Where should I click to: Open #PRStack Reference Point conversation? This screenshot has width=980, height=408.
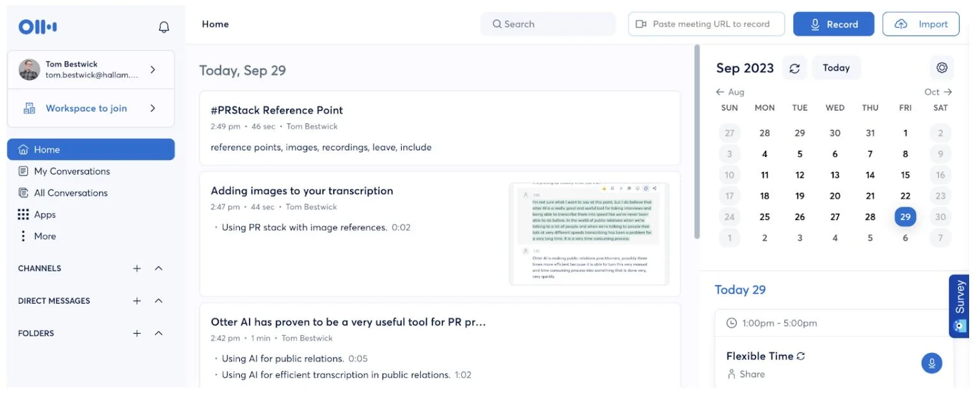coord(277,110)
